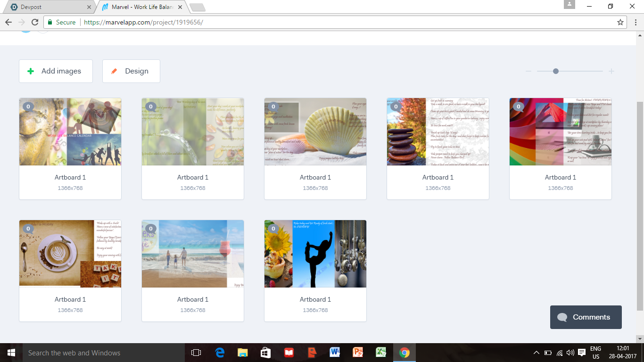Click the thumbnail size zoom slider
Screen dimensions: 644x362
[x=556, y=71]
